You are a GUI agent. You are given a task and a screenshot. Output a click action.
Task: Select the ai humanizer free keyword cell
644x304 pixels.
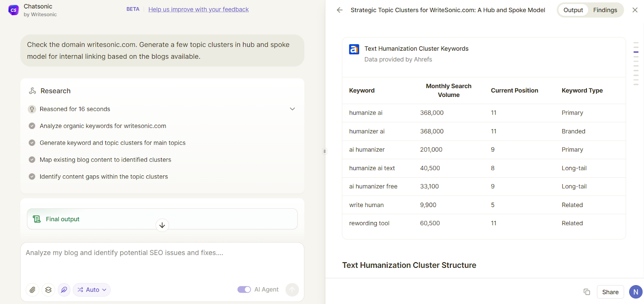click(x=373, y=186)
